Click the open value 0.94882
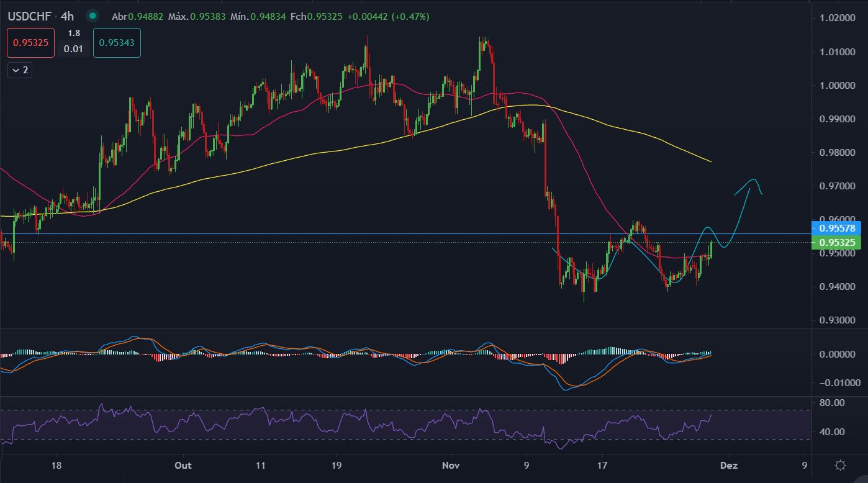The image size is (868, 483). coord(146,16)
